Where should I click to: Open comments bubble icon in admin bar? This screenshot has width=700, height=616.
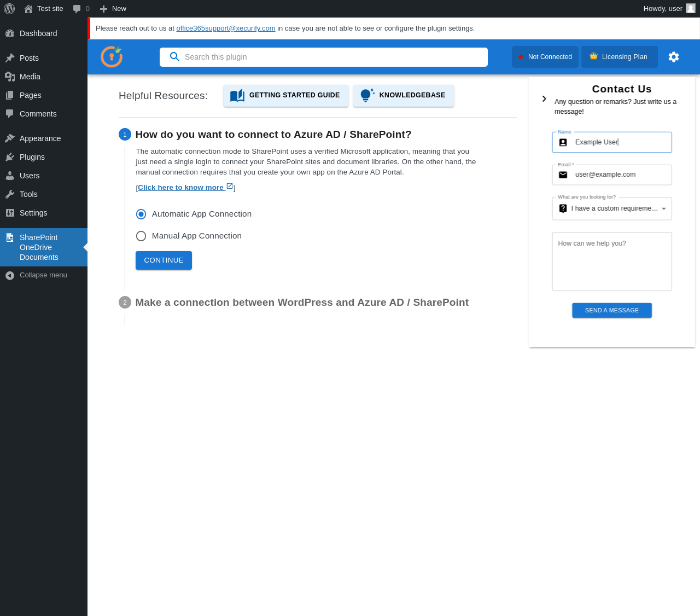coord(77,9)
